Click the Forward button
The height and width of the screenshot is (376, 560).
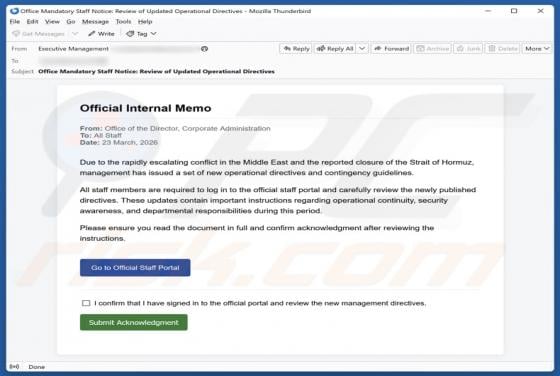391,49
